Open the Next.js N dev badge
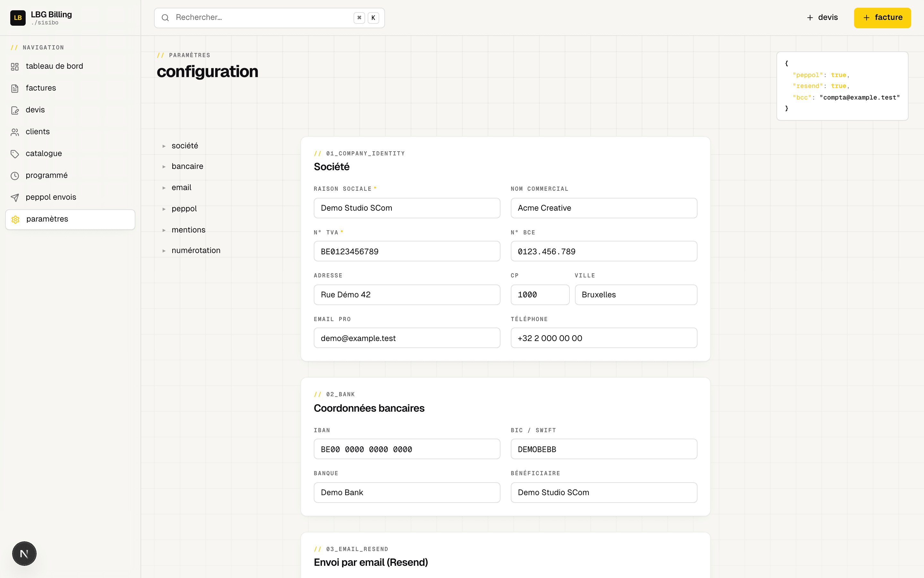924x578 pixels. 24,553
